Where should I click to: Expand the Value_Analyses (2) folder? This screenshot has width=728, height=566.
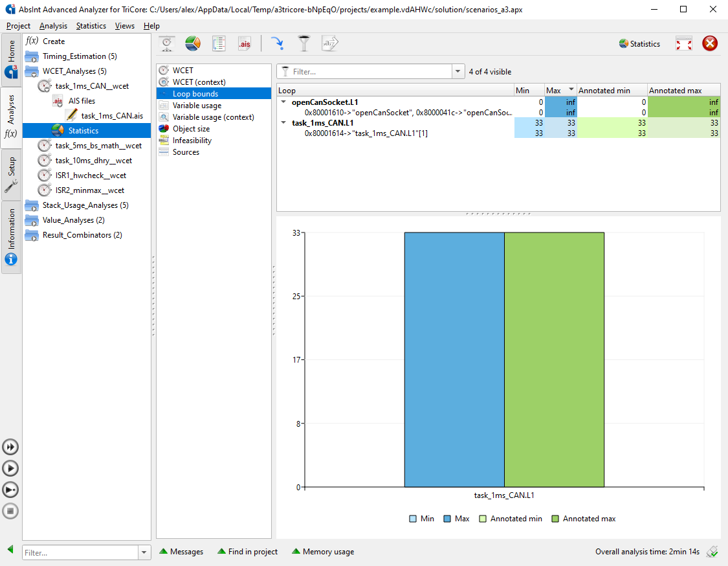click(x=32, y=220)
